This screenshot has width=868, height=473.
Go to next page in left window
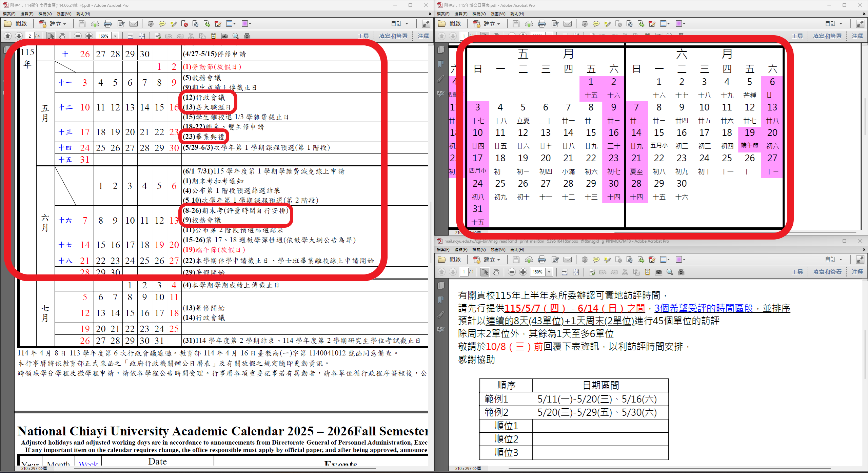pyautogui.click(x=19, y=36)
